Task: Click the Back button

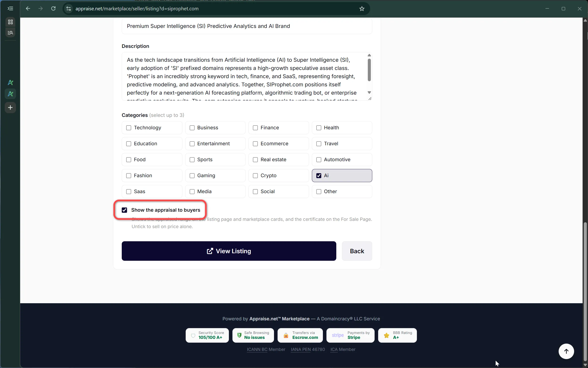Action: click(x=357, y=251)
